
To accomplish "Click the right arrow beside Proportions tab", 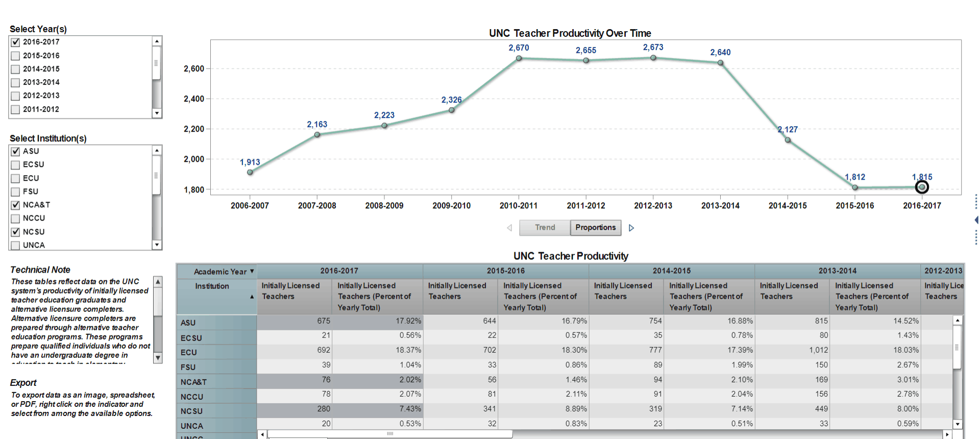I will 631,228.
